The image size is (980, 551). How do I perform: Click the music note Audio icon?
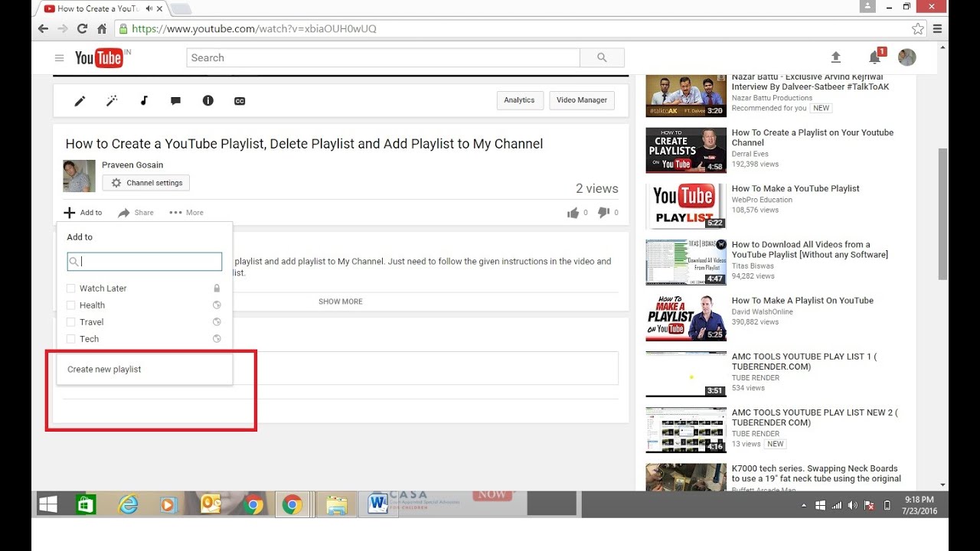click(x=144, y=101)
